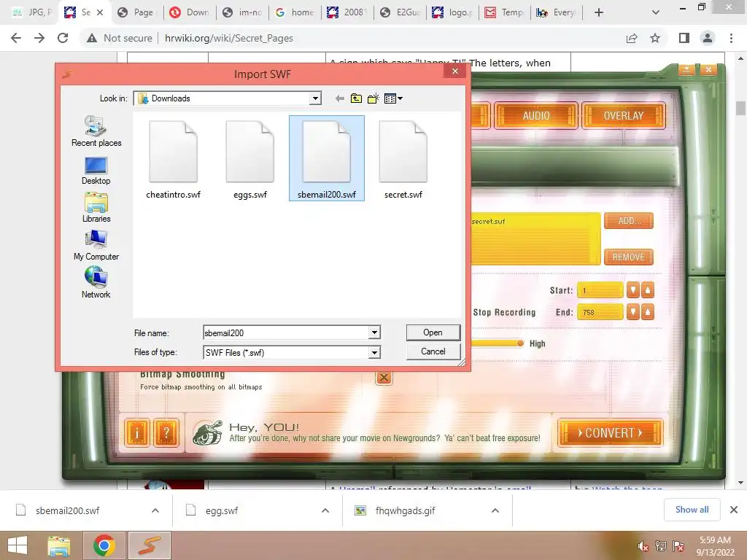Click the CONVERT button
Screen dimensions: 747x560
(x=611, y=433)
